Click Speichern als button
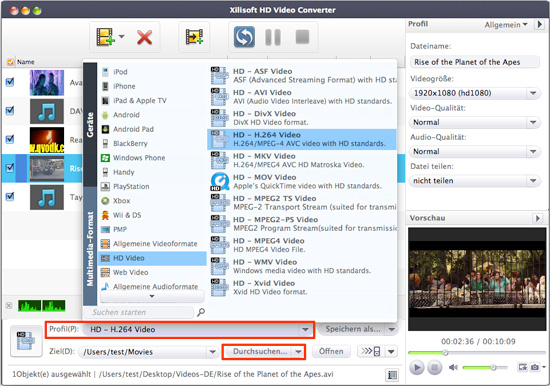Viewport: 550px width, 386px height. (x=352, y=329)
